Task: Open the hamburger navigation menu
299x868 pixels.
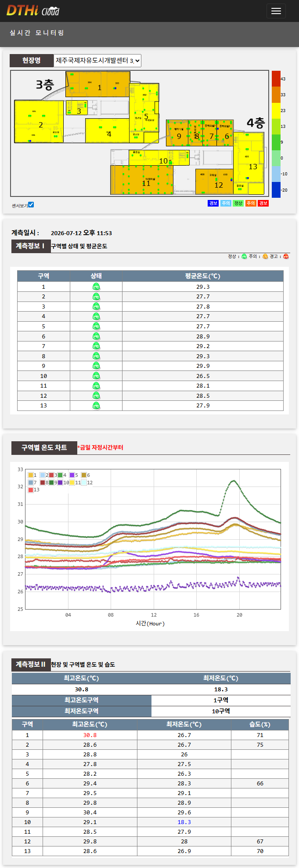Action: coord(276,11)
